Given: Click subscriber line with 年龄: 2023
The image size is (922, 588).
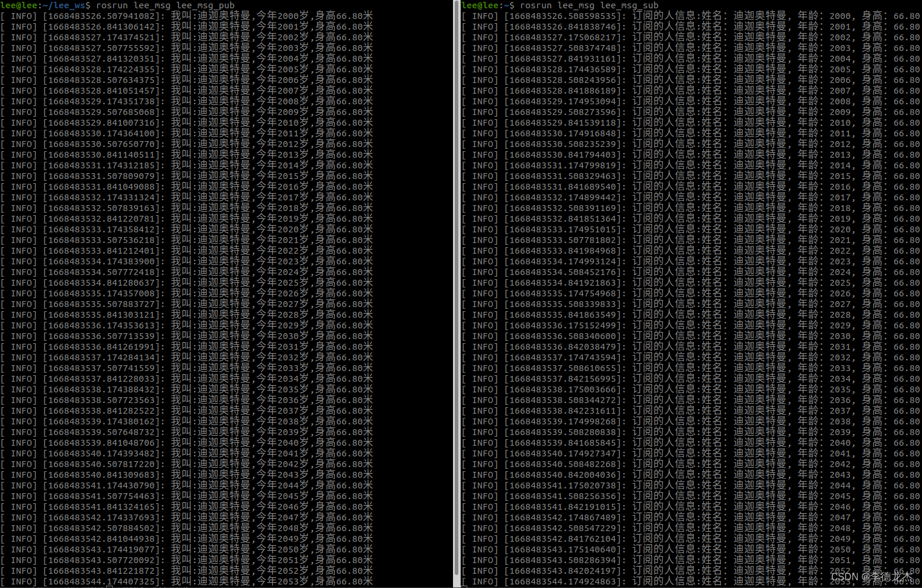Looking at the screenshot, I should pos(691,261).
